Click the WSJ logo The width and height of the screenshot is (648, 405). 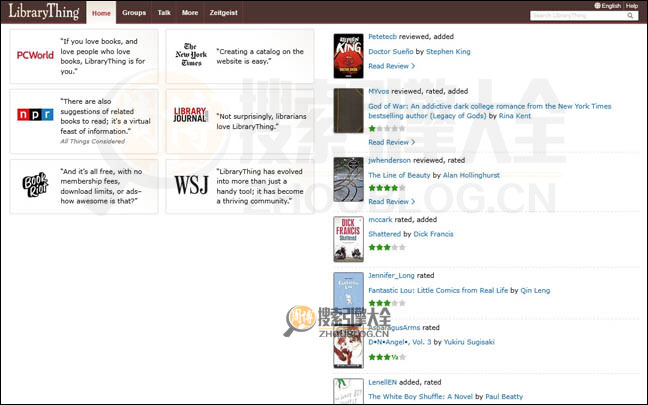(191, 185)
